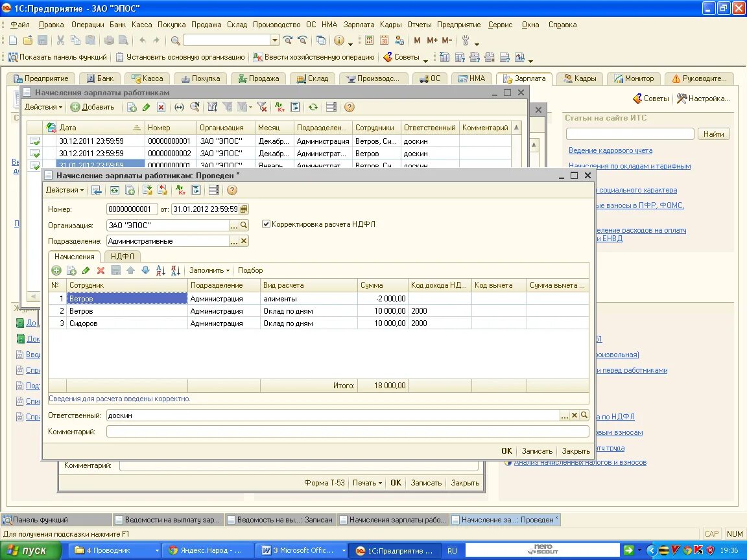Open the Кадры menu
This screenshot has height=560, width=747.
click(x=390, y=25)
